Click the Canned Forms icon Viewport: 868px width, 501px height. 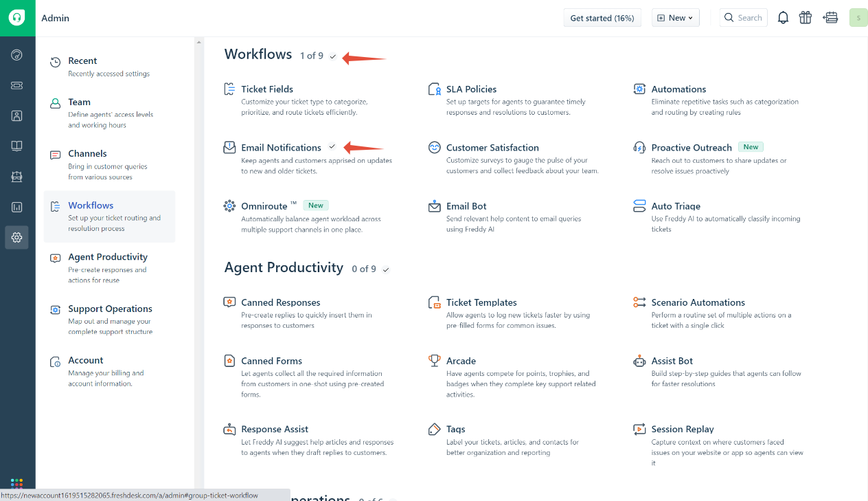[x=230, y=361]
